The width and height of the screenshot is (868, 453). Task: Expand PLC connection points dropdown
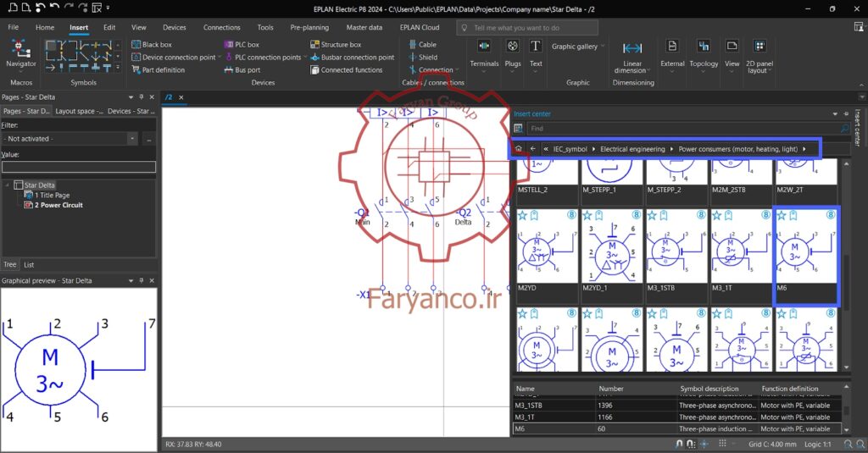pyautogui.click(x=305, y=57)
